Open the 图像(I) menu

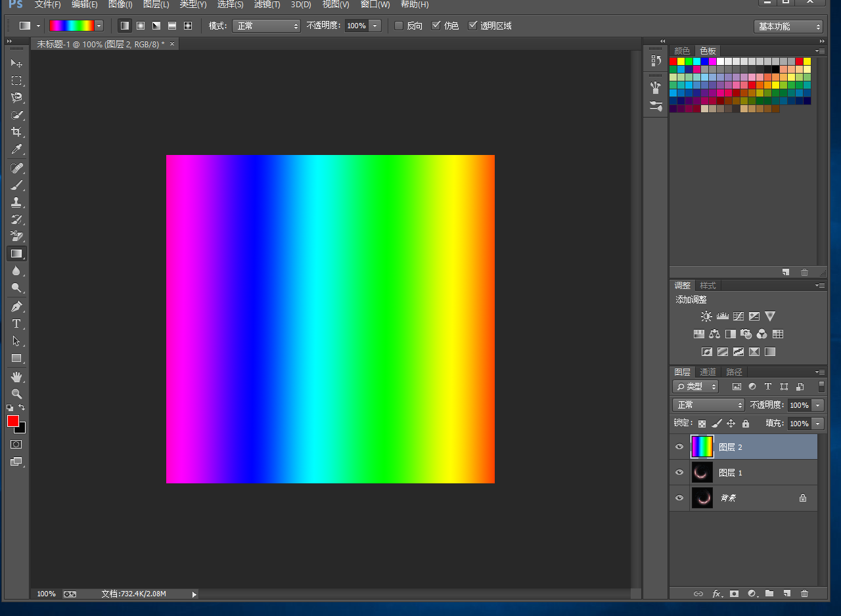coord(120,5)
